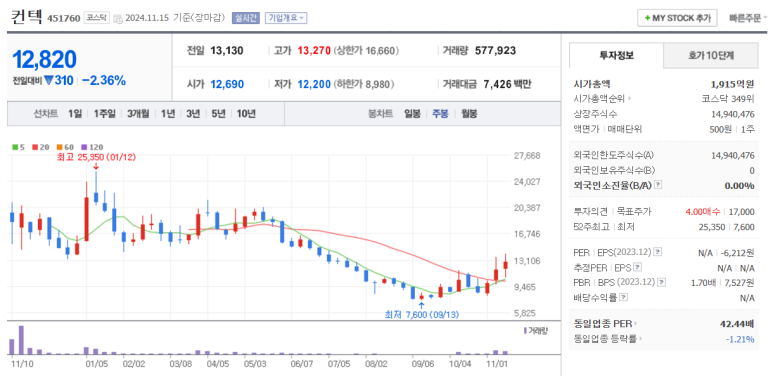Add stock via MY STOCK 추가 button

677,18
